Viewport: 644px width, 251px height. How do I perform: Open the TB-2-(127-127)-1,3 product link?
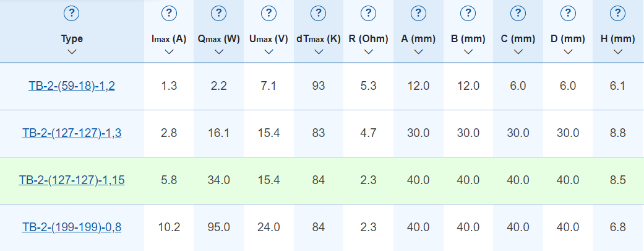coord(72,133)
